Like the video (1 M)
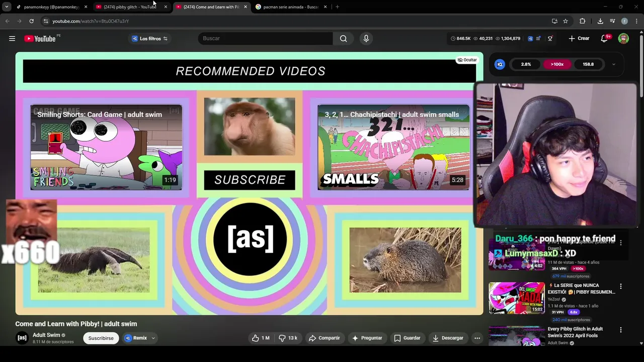The width and height of the screenshot is (644, 362). (x=261, y=338)
